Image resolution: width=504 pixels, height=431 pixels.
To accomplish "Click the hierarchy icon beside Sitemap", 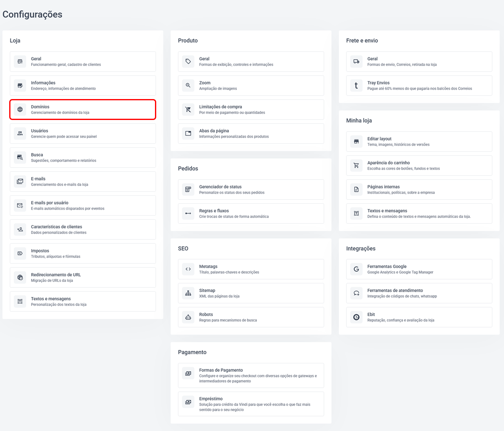I will (x=188, y=293).
